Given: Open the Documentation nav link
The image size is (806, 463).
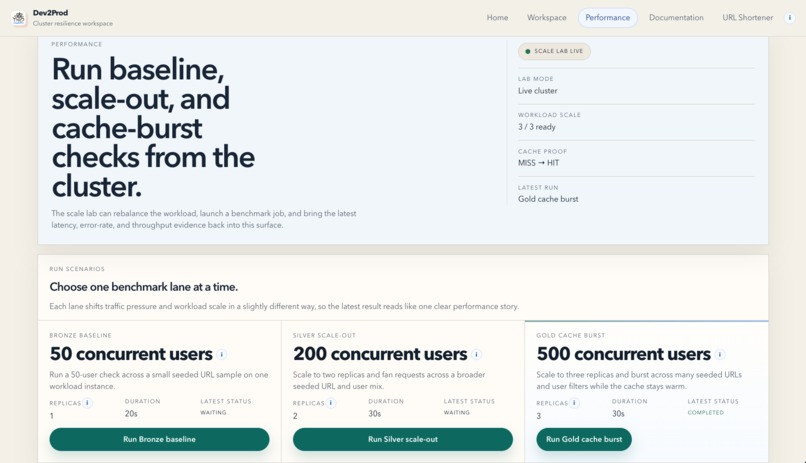Looking at the screenshot, I should pos(676,17).
